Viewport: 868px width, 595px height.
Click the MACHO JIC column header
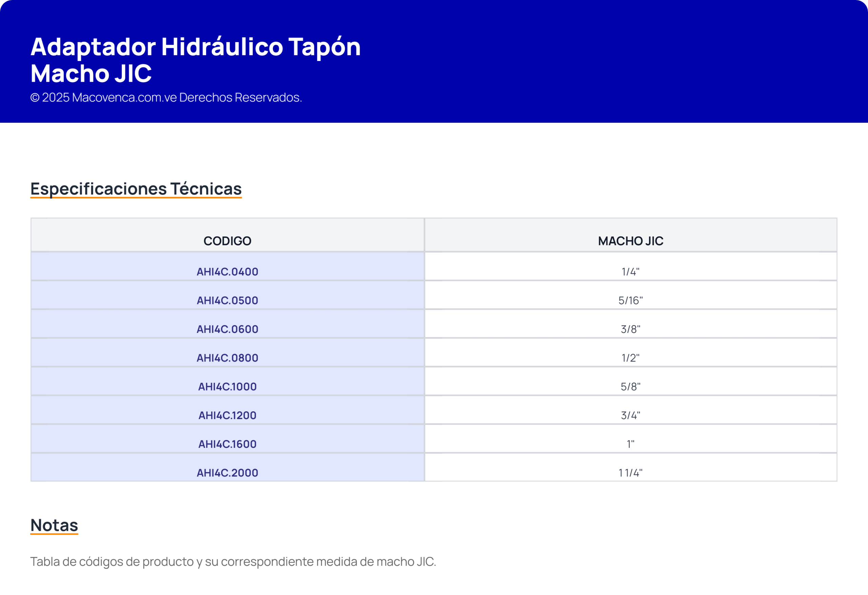[630, 241]
